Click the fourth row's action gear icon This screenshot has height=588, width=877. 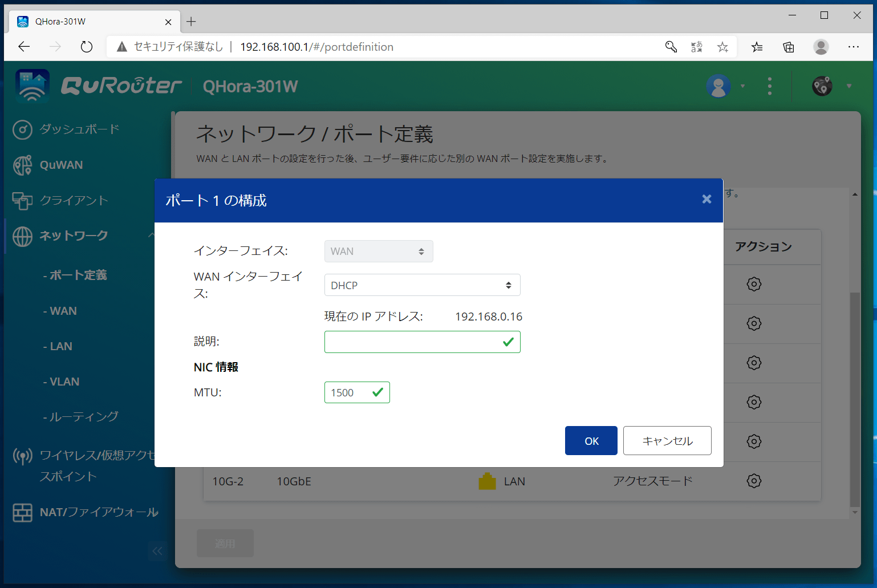coord(754,402)
